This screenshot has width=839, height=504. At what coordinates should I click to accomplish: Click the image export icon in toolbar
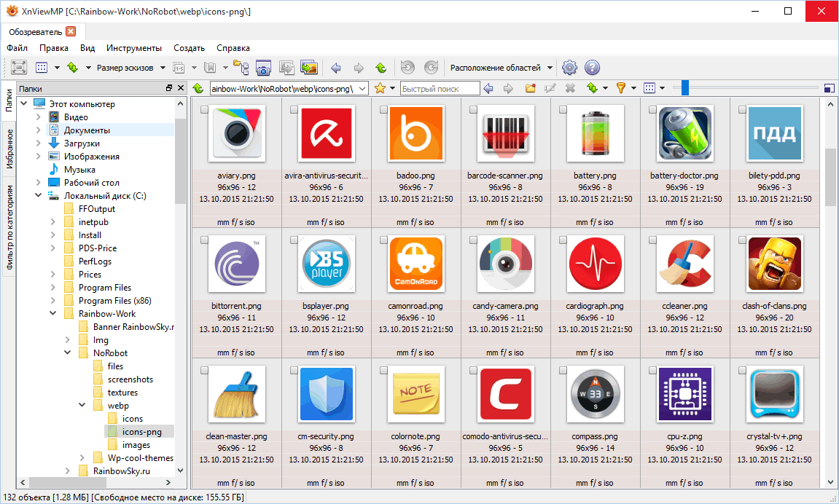coord(309,68)
